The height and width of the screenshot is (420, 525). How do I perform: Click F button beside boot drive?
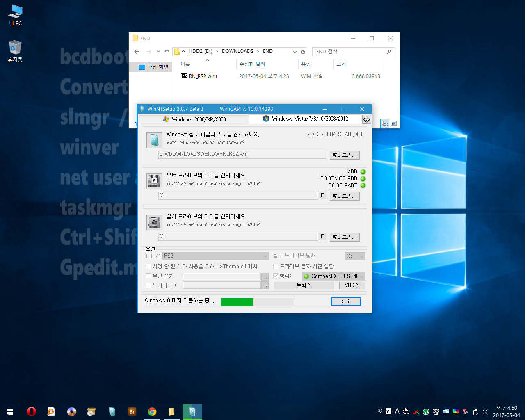point(322,196)
